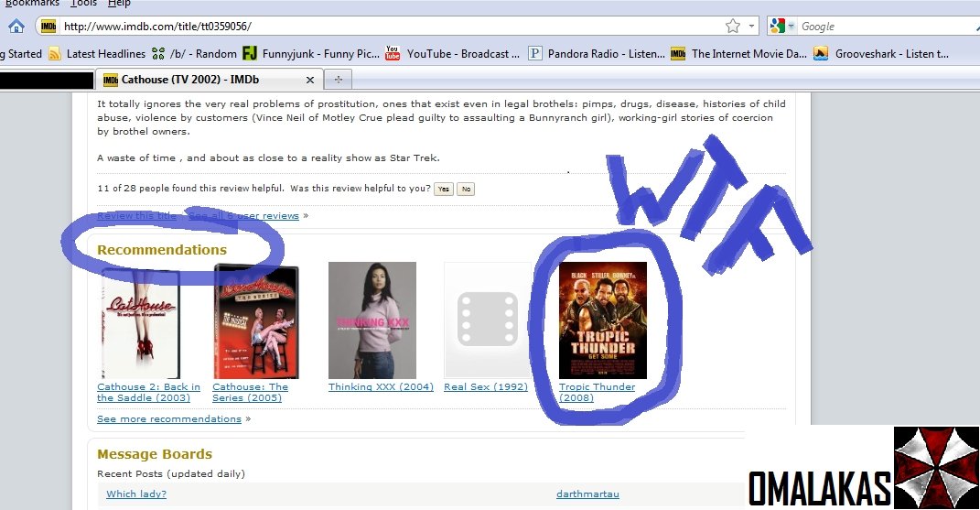This screenshot has height=510, width=980.
Task: Go to the browser Home icon
Action: coord(16,27)
